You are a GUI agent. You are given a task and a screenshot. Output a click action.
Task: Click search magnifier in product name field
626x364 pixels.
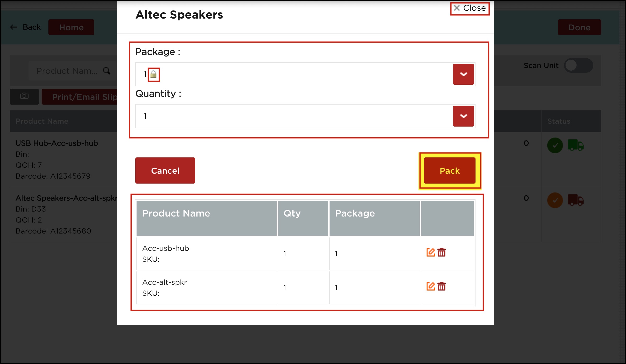coord(107,71)
